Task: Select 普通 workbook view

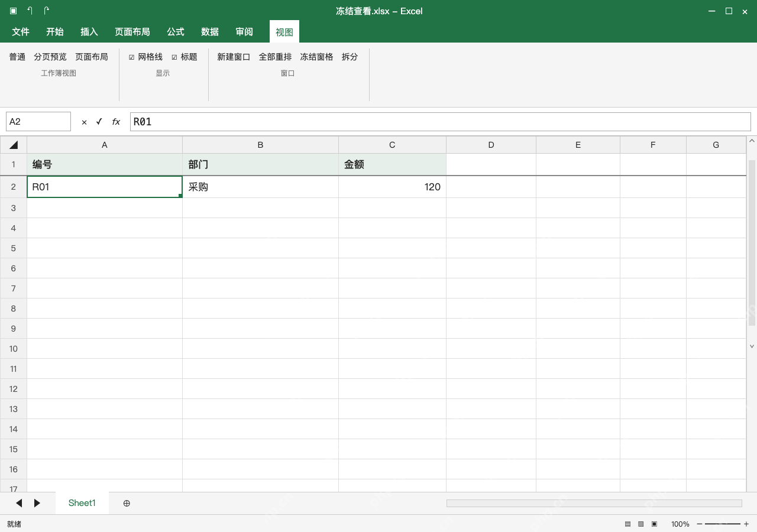Action: tap(17, 57)
